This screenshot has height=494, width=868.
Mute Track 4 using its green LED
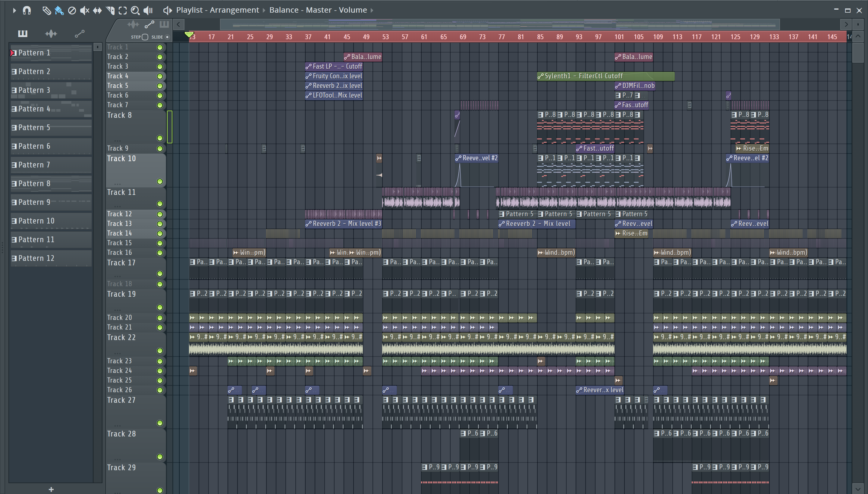click(159, 76)
